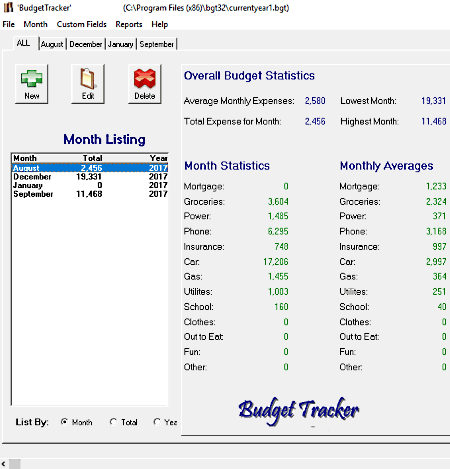450x469 pixels.
Task: Click the Overall Budget Statistics heading
Action: 249,76
